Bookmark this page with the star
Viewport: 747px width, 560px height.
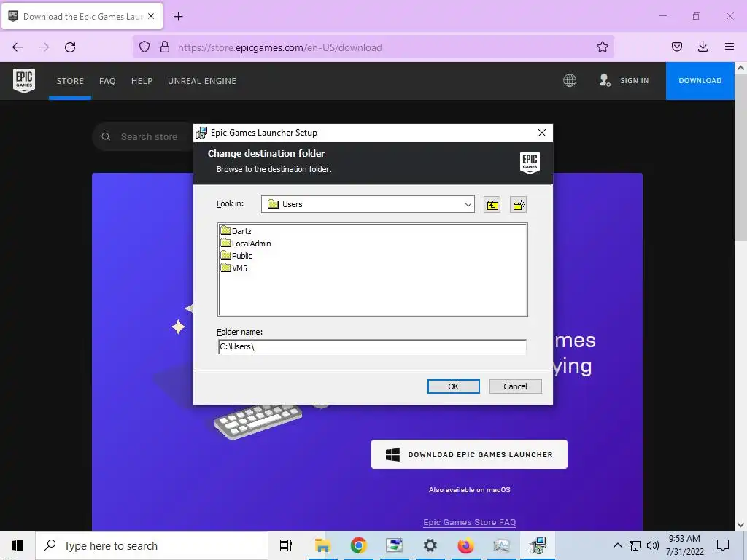(602, 47)
